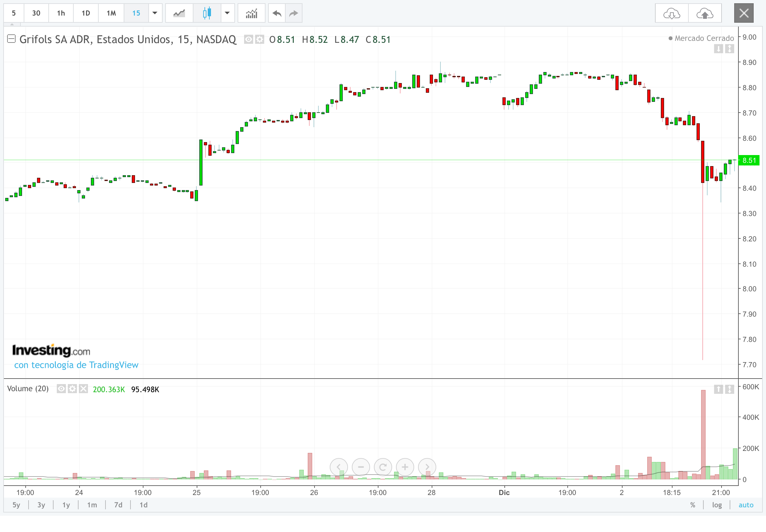Open the 'con tecnología de TradingView' link
766x532 pixels.
(x=76, y=365)
